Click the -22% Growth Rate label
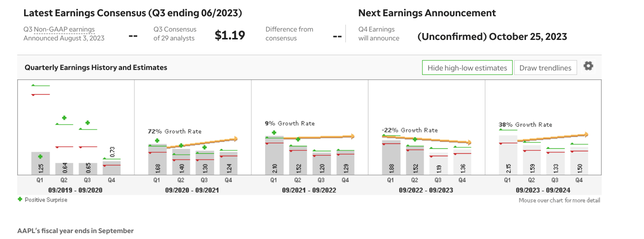The image size is (644, 239). click(409, 130)
